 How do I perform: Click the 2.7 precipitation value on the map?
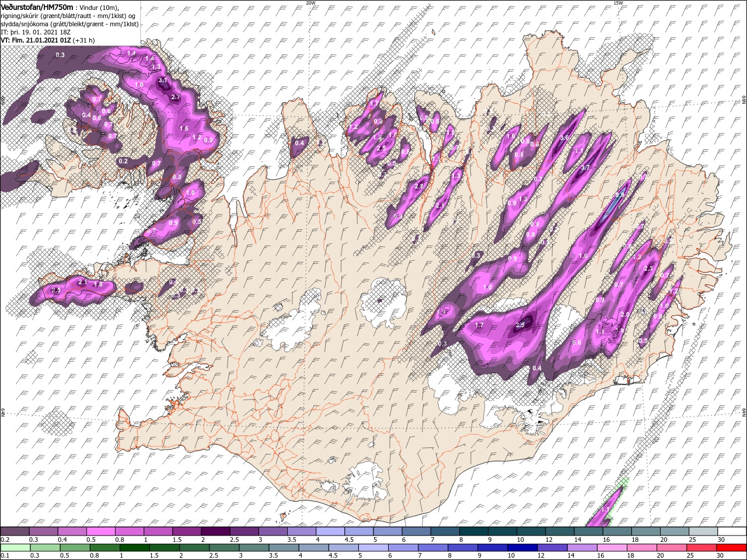click(x=175, y=97)
